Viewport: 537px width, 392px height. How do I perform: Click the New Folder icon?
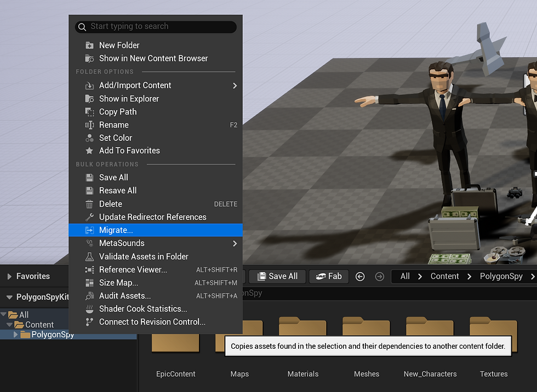pyautogui.click(x=89, y=45)
